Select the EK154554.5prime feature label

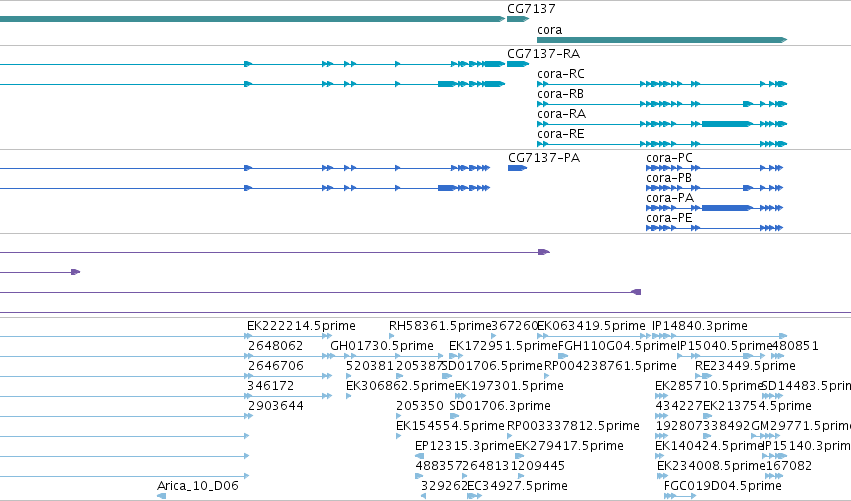coord(450,426)
